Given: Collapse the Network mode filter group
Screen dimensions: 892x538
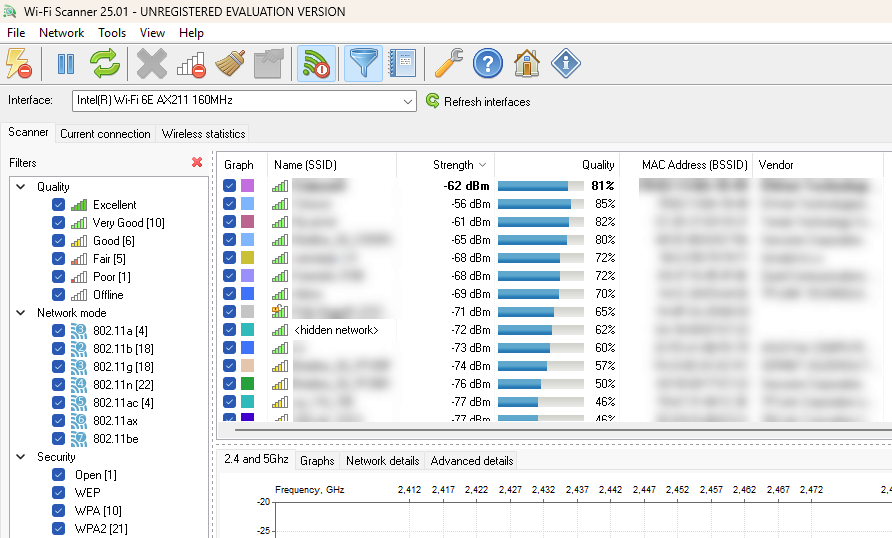Looking at the screenshot, I should click(x=20, y=313).
